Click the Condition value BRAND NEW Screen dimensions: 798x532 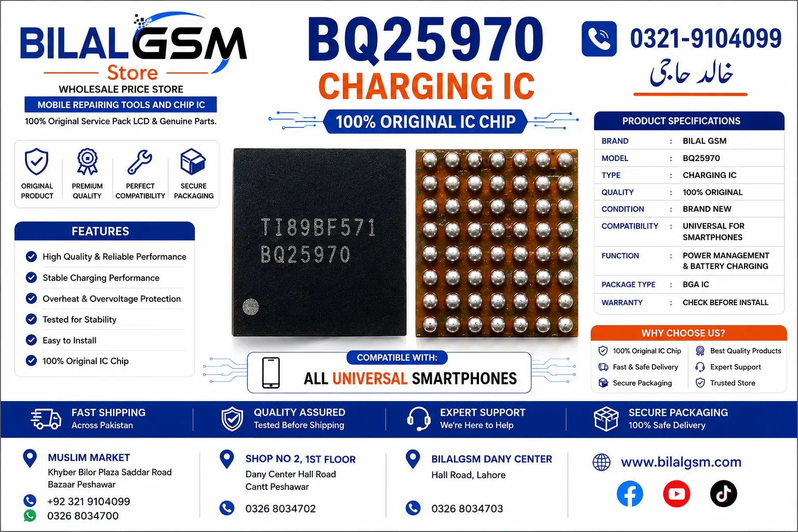click(x=707, y=209)
